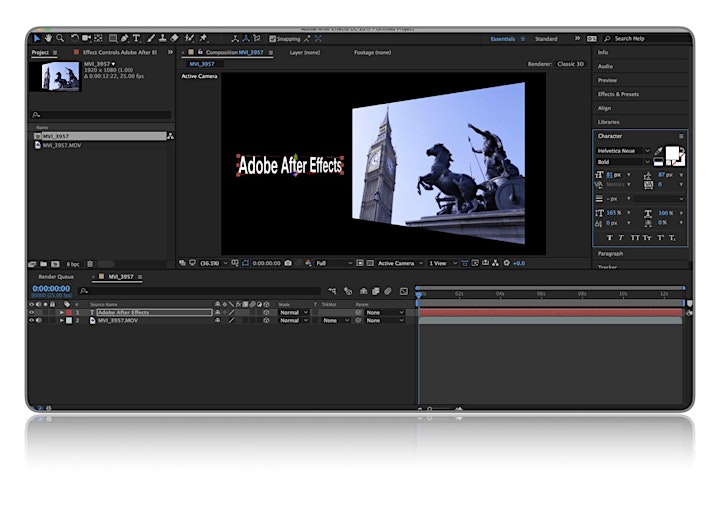Toggle Superscript in Character panel
This screenshot has height=514, width=720.
660,238
